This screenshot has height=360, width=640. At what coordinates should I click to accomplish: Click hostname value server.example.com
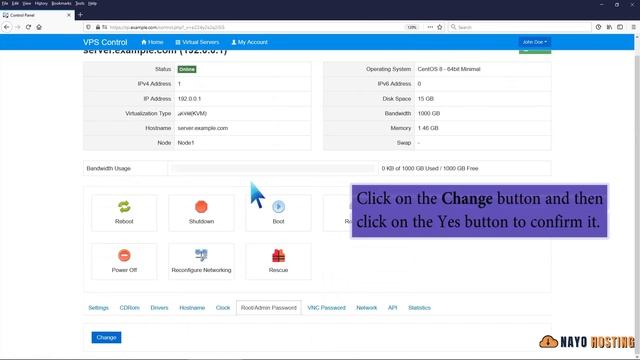coord(203,128)
